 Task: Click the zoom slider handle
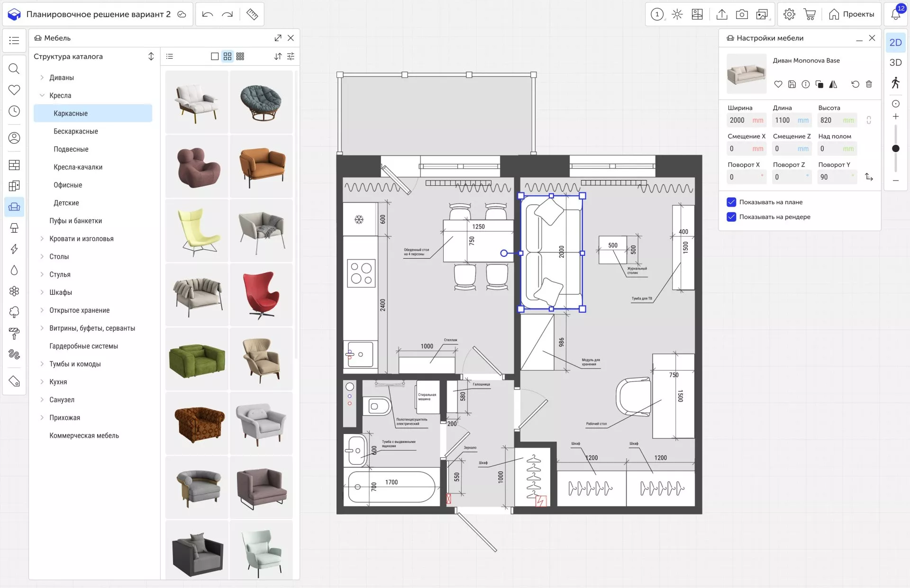pyautogui.click(x=895, y=148)
